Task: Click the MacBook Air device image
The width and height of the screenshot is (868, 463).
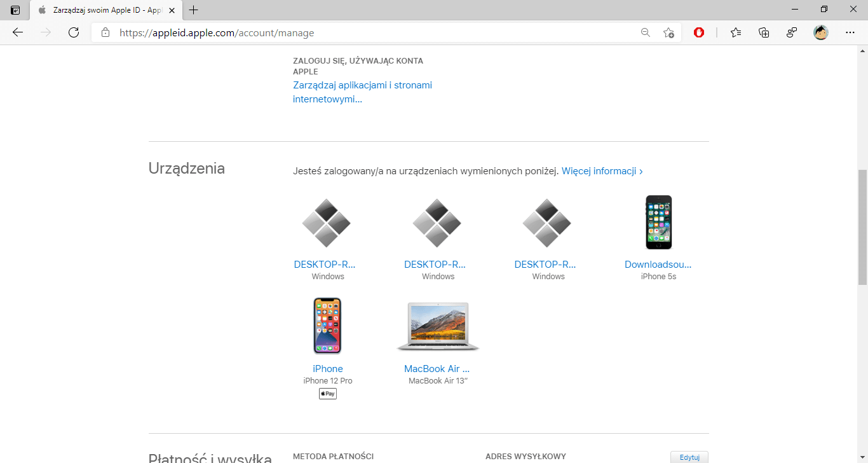Action: 438,327
